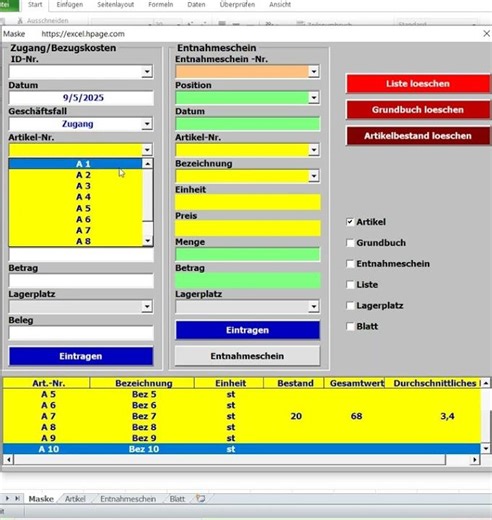Click table horizontal scroll-left arrow
The image size is (492, 520).
coord(8,460)
